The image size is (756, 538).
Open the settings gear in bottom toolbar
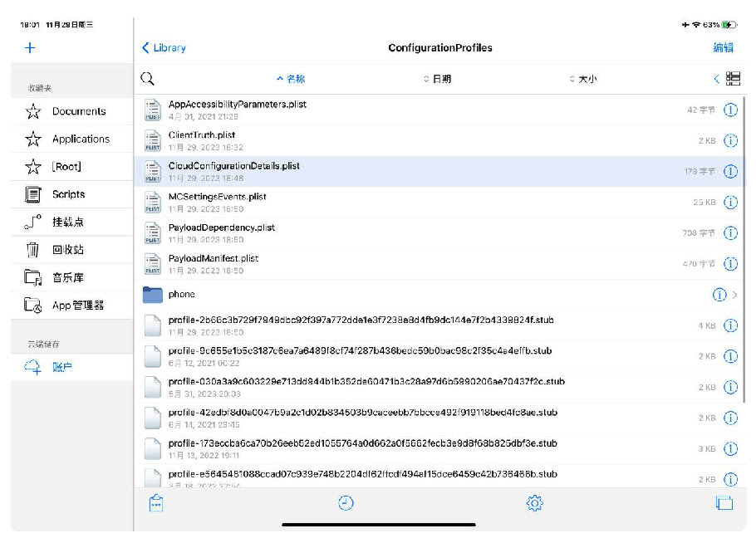click(534, 503)
